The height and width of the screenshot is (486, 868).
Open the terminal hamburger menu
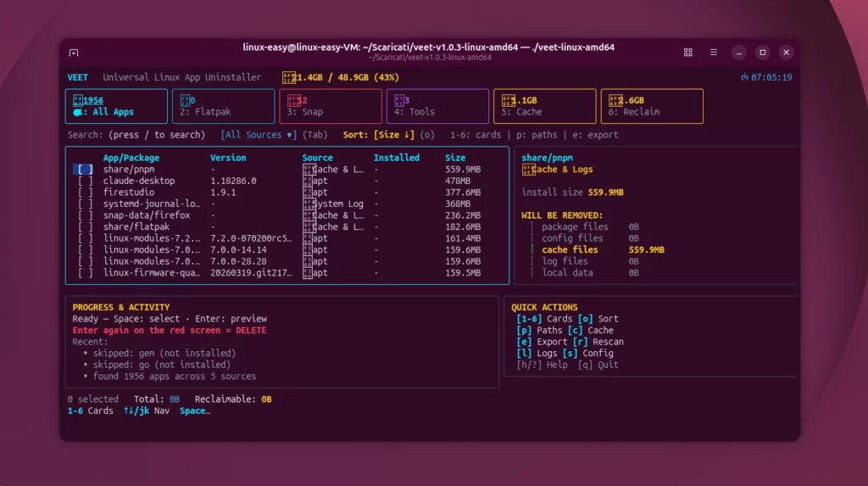tap(714, 52)
